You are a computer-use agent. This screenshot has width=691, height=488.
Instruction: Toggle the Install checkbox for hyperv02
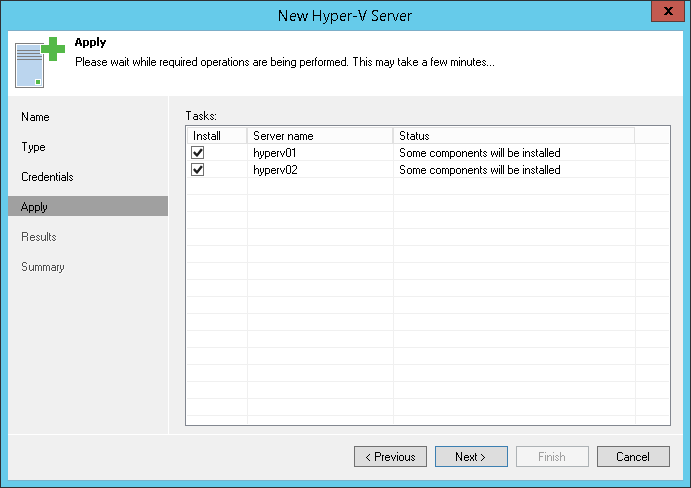198,170
